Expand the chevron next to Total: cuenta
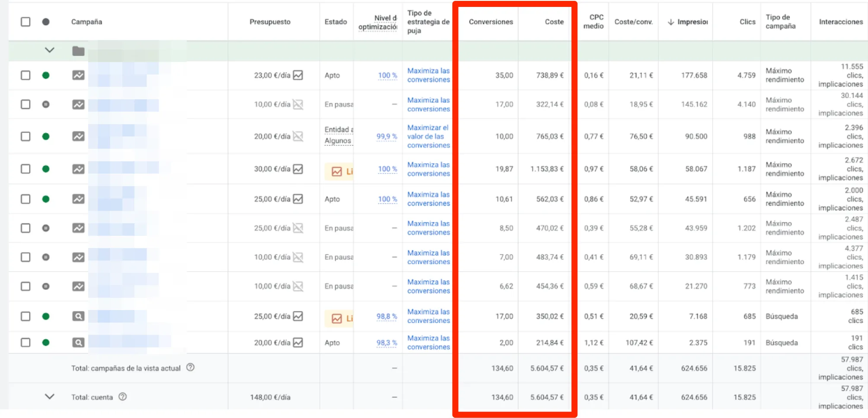The height and width of the screenshot is (418, 868). point(50,396)
